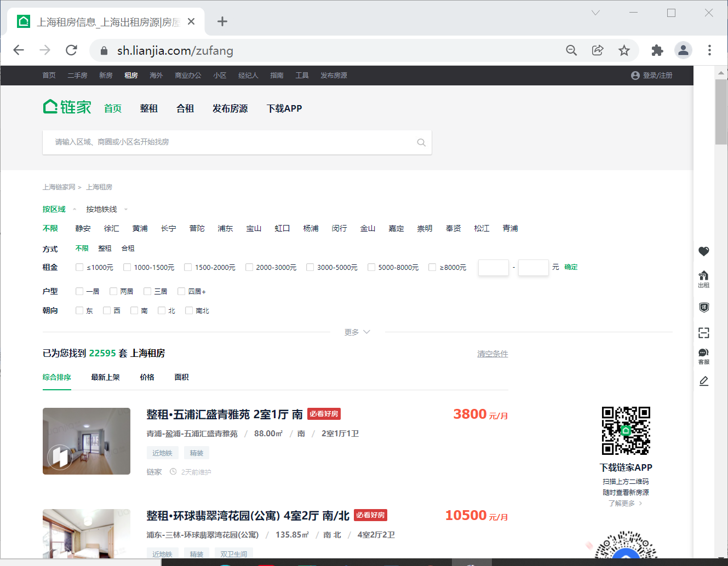Switch to 最新上架 sort tab
Viewport: 728px width, 566px height.
[x=105, y=377]
